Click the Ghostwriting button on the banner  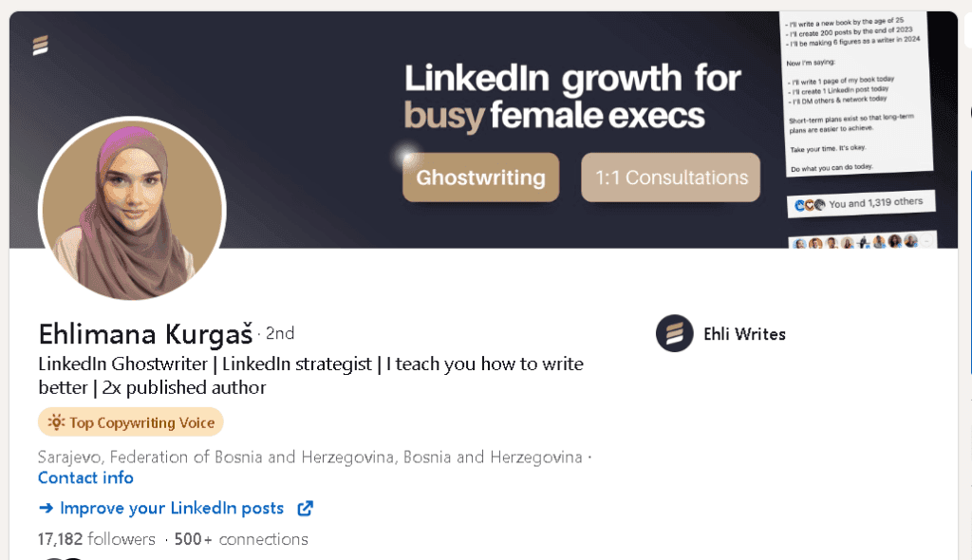481,177
